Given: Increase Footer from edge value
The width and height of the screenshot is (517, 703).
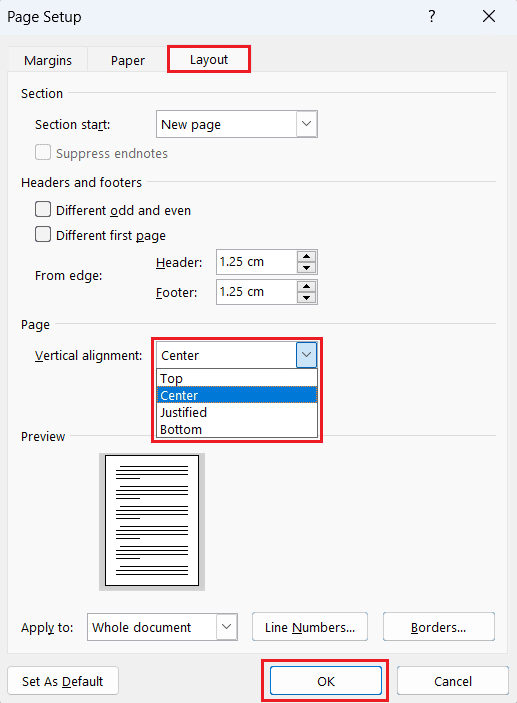Looking at the screenshot, I should coord(307,286).
